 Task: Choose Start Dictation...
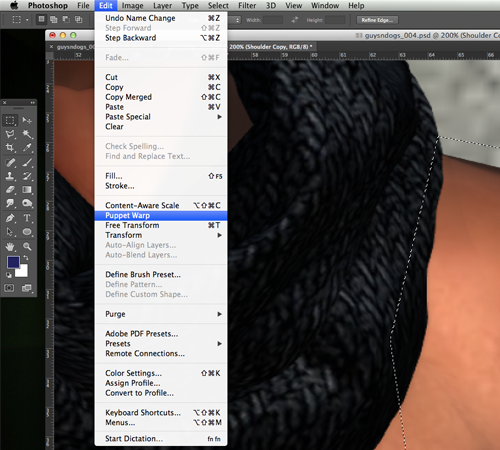(161, 439)
